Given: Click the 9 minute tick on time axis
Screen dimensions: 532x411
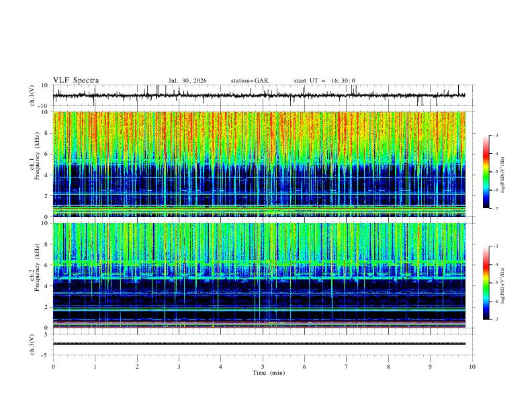Looking at the screenshot, I should [430, 367].
